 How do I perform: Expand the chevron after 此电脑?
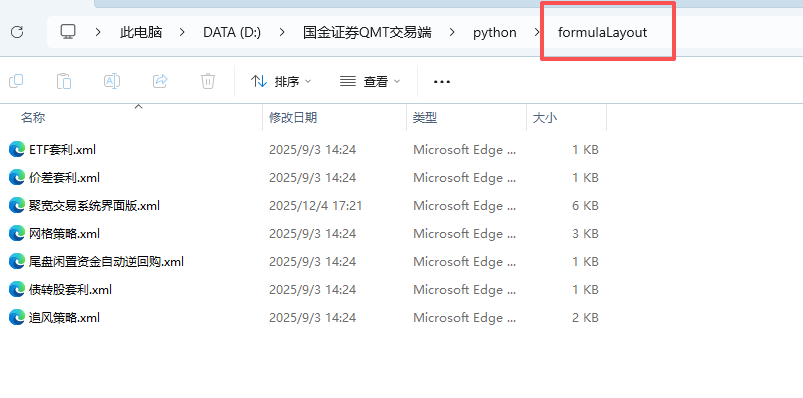[x=182, y=32]
